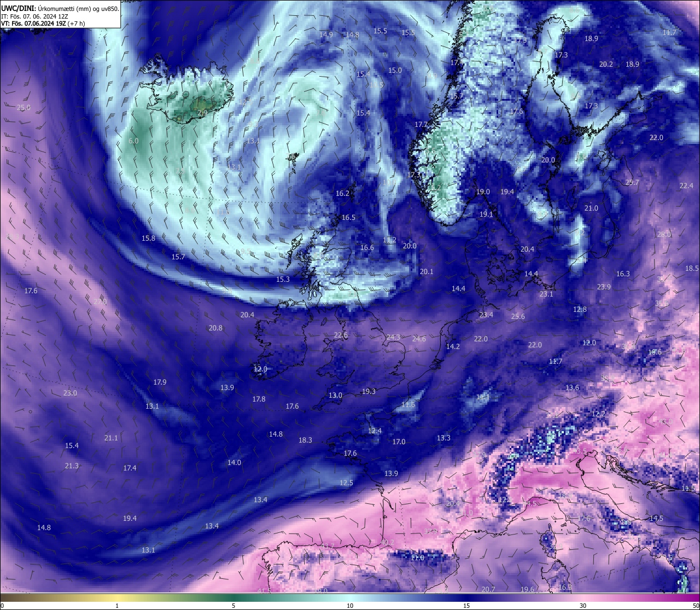
Task: Click the 22.4 value label
Action: (x=686, y=185)
